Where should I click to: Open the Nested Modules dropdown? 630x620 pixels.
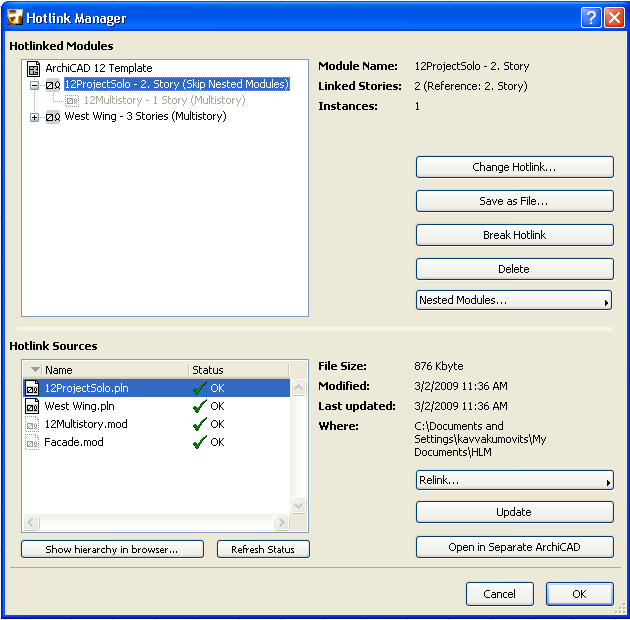(x=514, y=300)
